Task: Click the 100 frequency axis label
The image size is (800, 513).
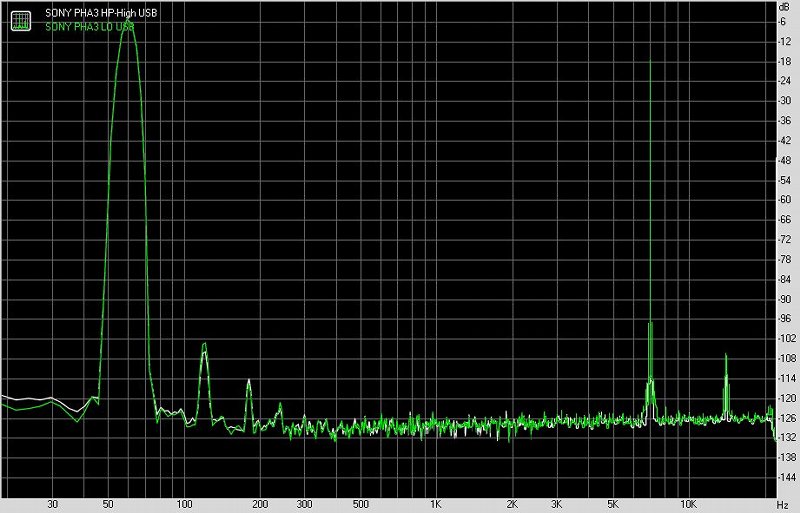Action: (184, 504)
